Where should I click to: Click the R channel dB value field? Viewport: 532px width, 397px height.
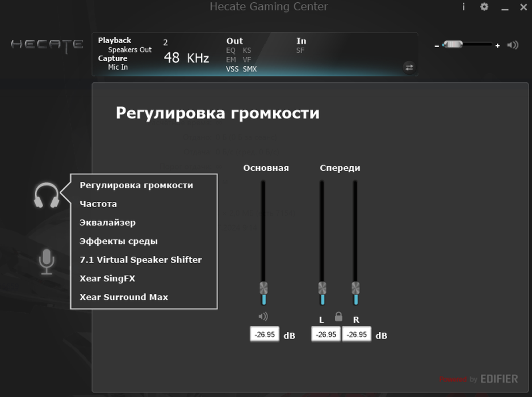[x=357, y=334]
